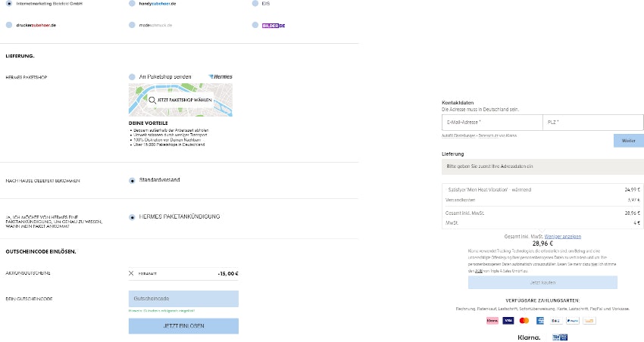Click the Hermes logo next to Paketshop option
Viewport: 644px width, 342px height.
coord(220,76)
